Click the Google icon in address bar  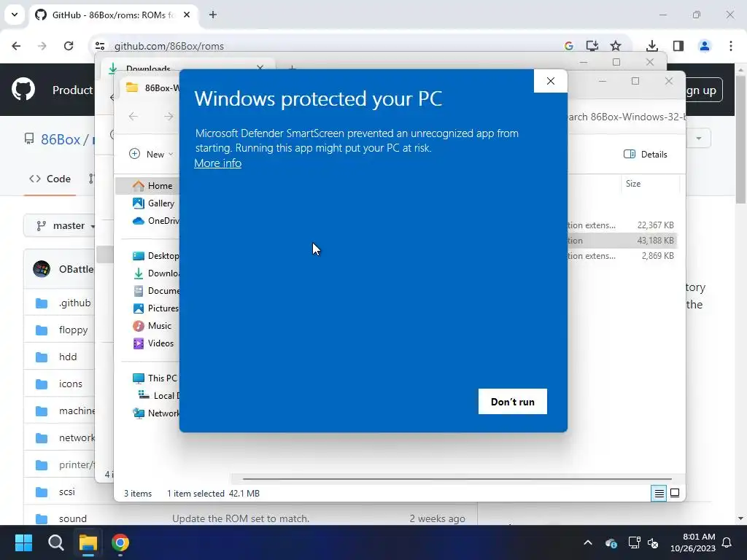(x=568, y=46)
